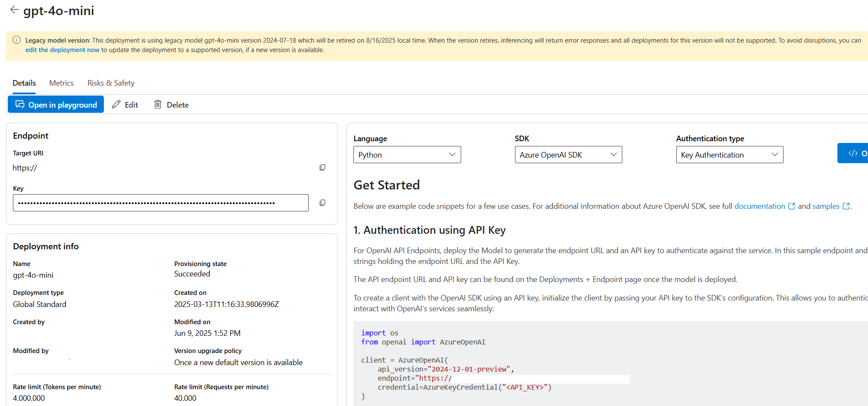868x406 pixels.
Task: Open the samples link
Action: click(x=826, y=206)
